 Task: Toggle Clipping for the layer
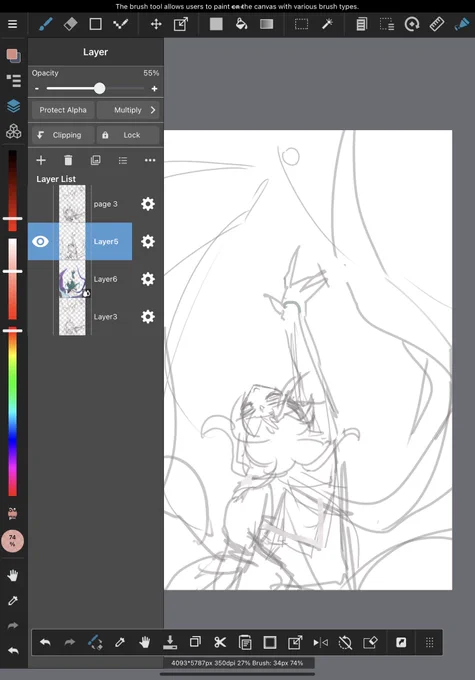(63, 135)
